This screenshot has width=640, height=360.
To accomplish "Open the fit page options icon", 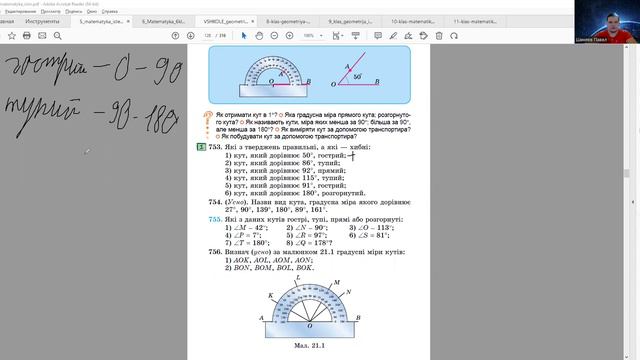I will [x=337, y=36].
